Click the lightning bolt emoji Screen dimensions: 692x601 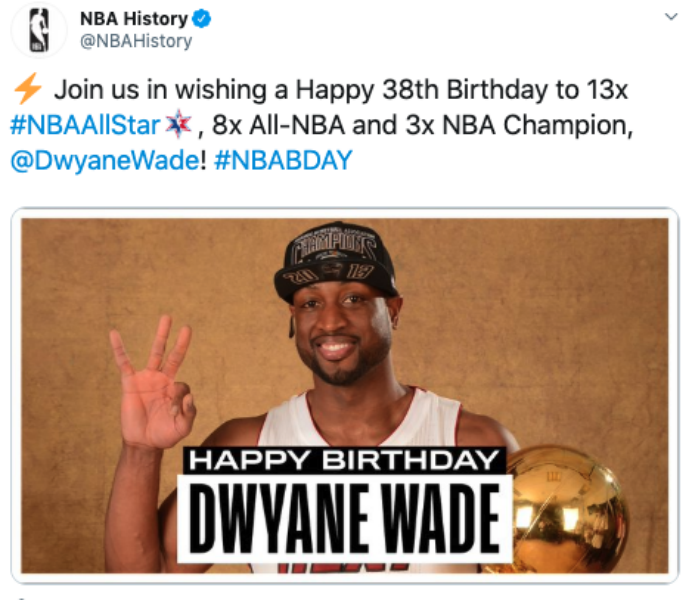27,88
